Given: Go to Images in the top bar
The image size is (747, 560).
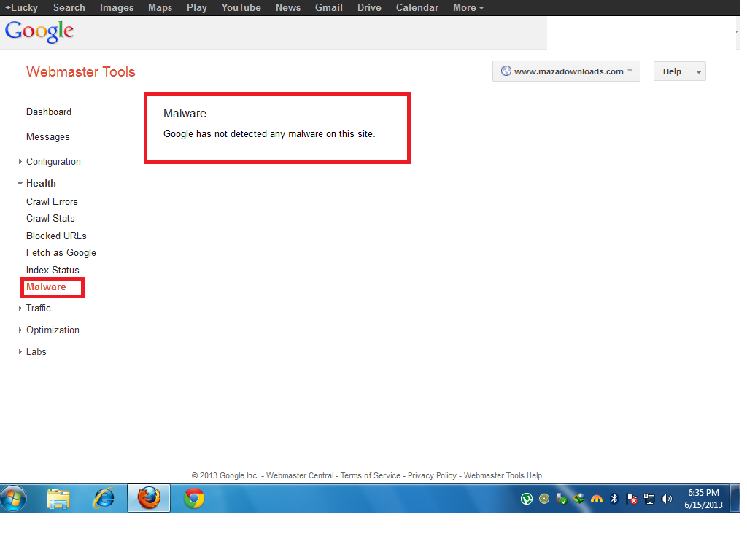Looking at the screenshot, I should [117, 7].
